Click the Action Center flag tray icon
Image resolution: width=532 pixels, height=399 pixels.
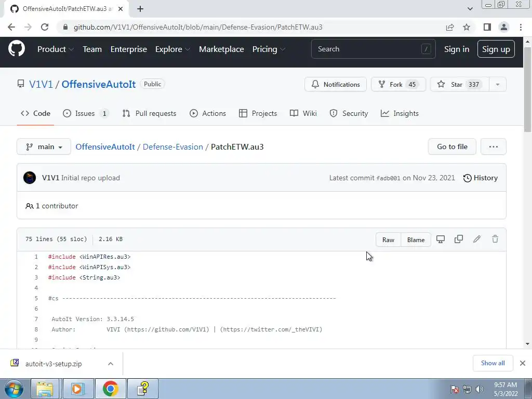[x=455, y=389]
